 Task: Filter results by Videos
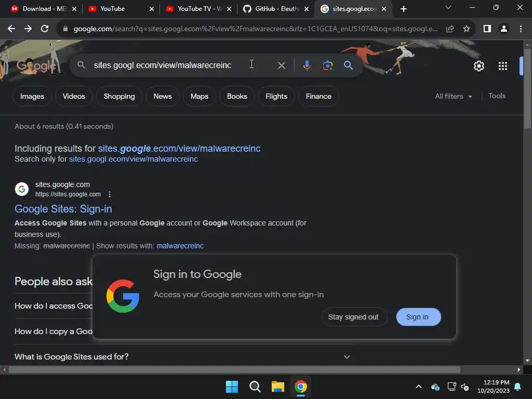(x=74, y=96)
